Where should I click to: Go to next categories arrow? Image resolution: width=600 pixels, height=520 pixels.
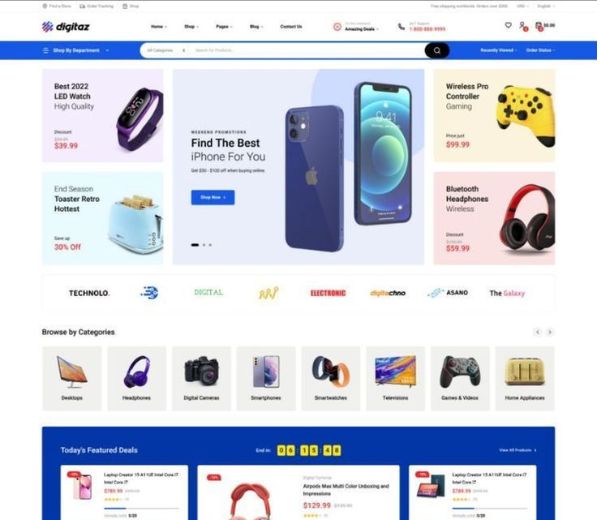[x=549, y=332]
